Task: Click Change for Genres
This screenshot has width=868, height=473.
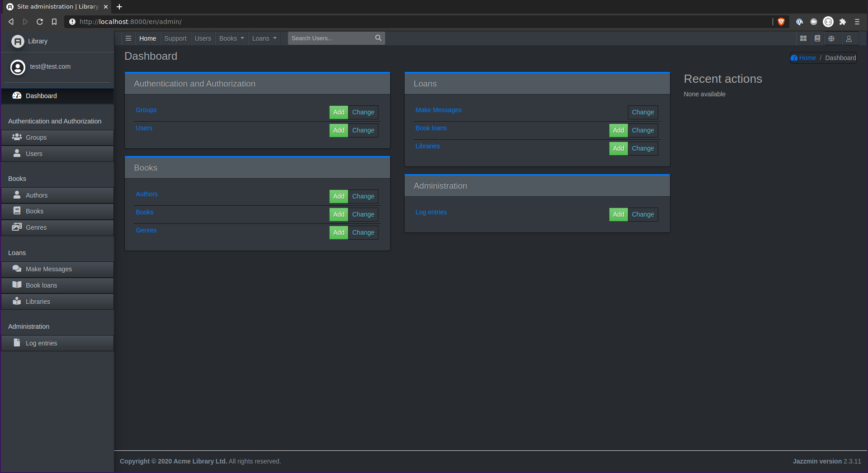Action: 363,232
